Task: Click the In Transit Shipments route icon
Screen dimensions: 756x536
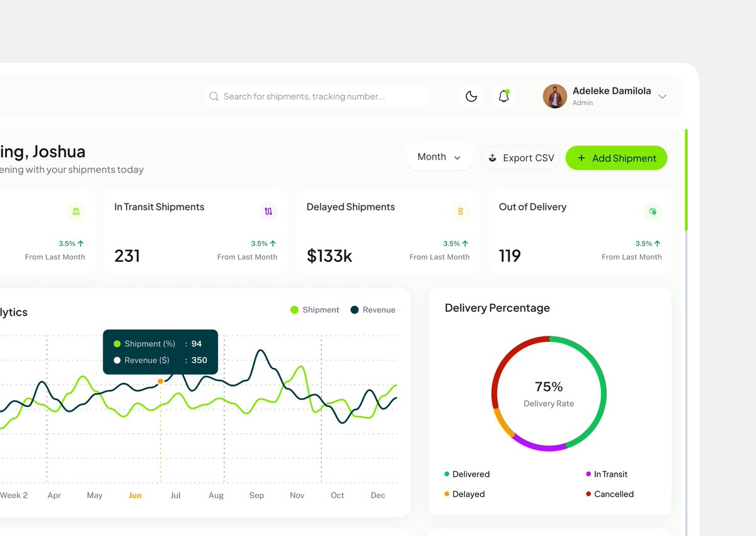Action: (x=268, y=212)
